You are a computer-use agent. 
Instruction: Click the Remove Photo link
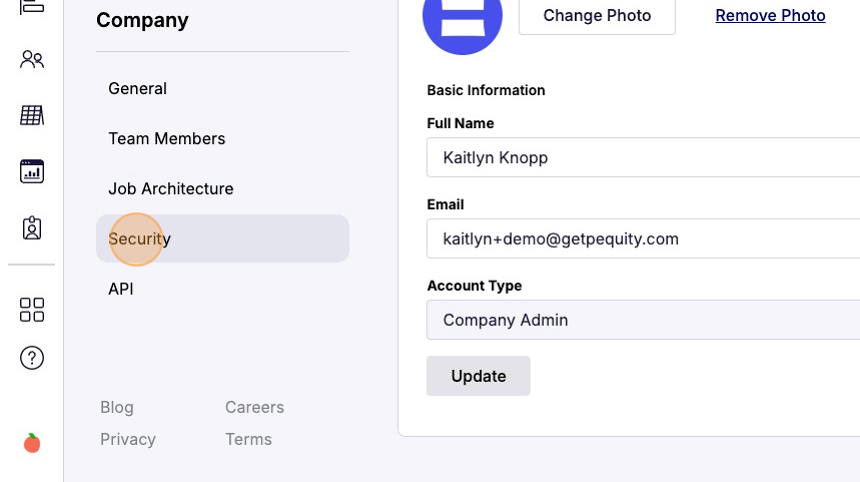pyautogui.click(x=770, y=16)
